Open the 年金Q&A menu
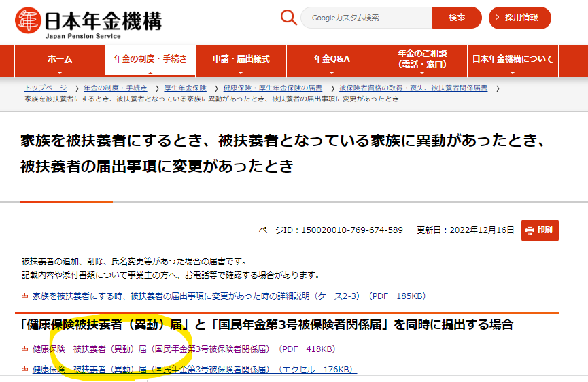Screen dimensions: 588x382 (x=332, y=61)
